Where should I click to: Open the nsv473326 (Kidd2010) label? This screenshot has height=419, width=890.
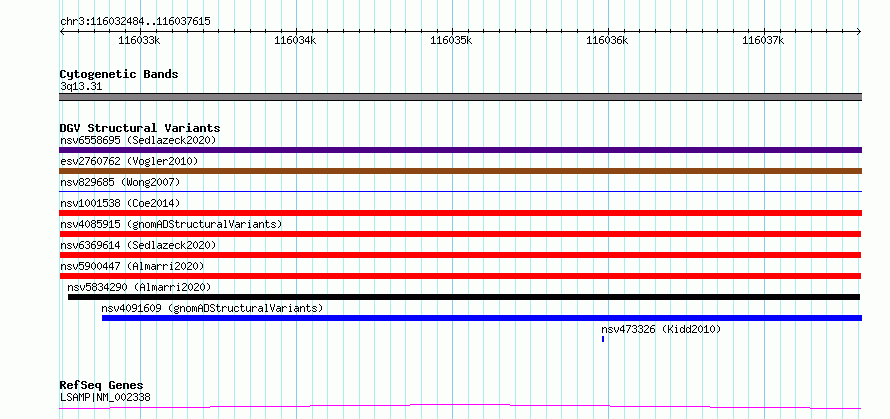click(661, 329)
